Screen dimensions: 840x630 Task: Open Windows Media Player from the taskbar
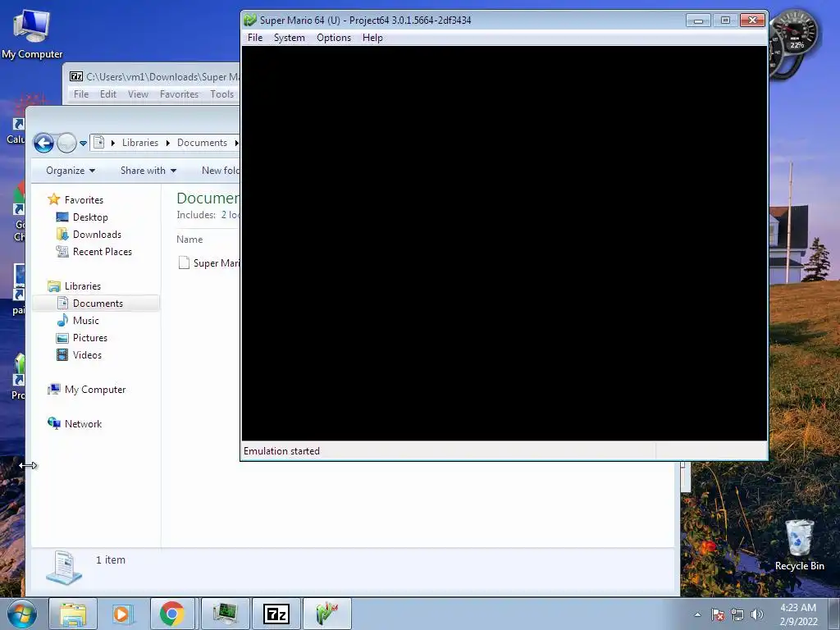pyautogui.click(x=122, y=614)
